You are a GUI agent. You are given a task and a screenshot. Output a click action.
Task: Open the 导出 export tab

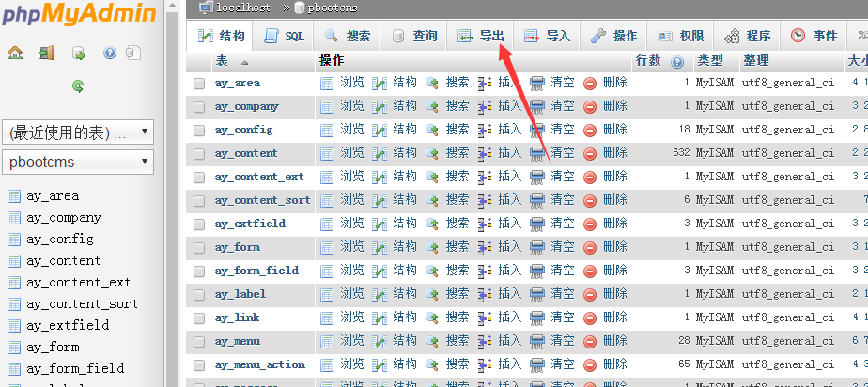479,36
